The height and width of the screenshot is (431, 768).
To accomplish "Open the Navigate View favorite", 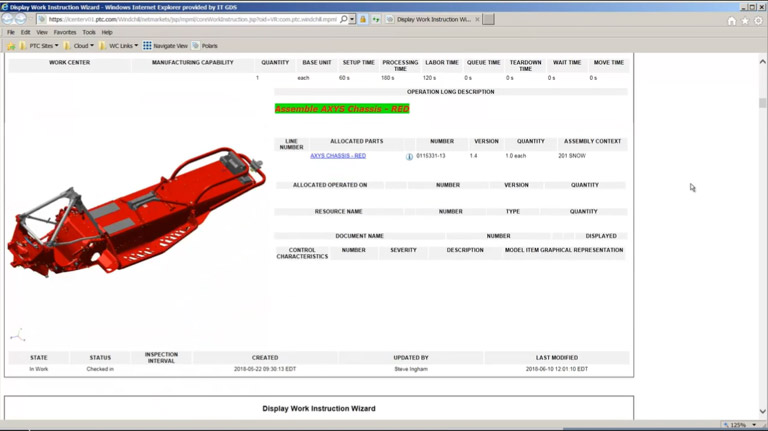I will 166,46.
